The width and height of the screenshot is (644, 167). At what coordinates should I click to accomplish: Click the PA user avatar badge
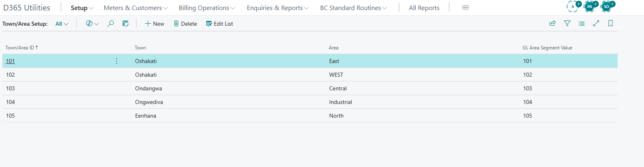590,6
